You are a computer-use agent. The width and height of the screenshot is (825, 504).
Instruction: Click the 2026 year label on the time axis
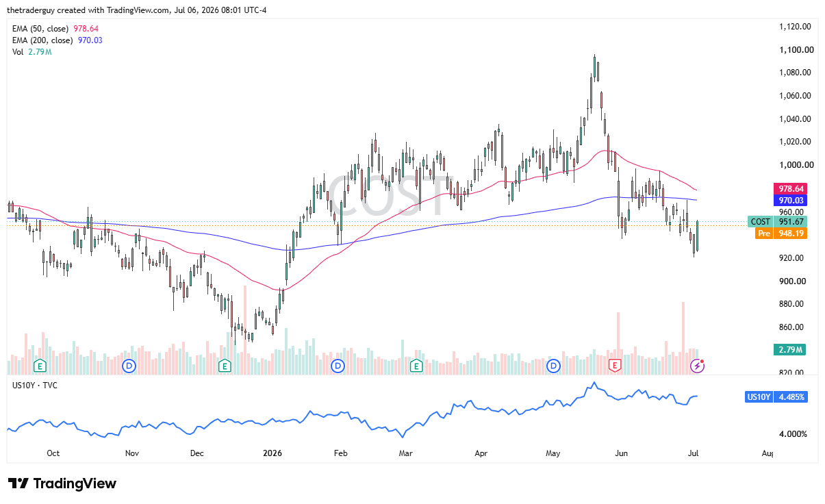pyautogui.click(x=272, y=453)
